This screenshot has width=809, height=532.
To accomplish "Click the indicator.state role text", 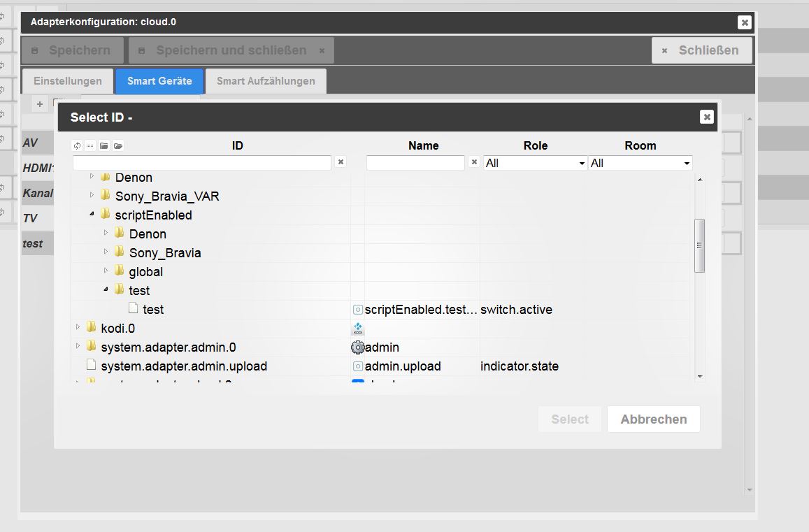I will point(519,366).
